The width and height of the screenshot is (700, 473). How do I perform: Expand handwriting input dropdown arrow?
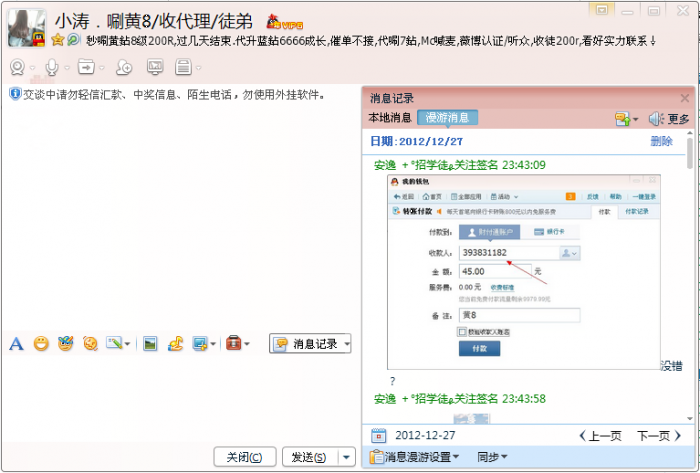pos(127,344)
